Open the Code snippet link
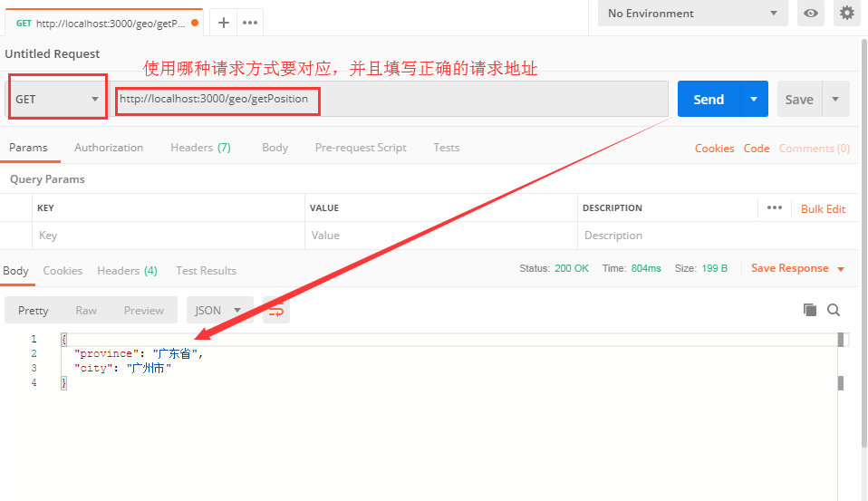Screen dimensions: 868x501 pyautogui.click(x=757, y=149)
